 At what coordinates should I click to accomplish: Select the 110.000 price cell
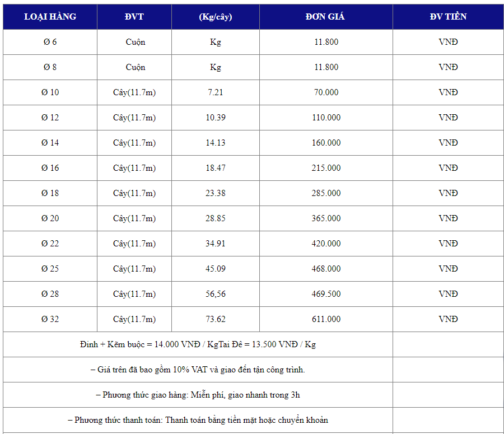[326, 118]
